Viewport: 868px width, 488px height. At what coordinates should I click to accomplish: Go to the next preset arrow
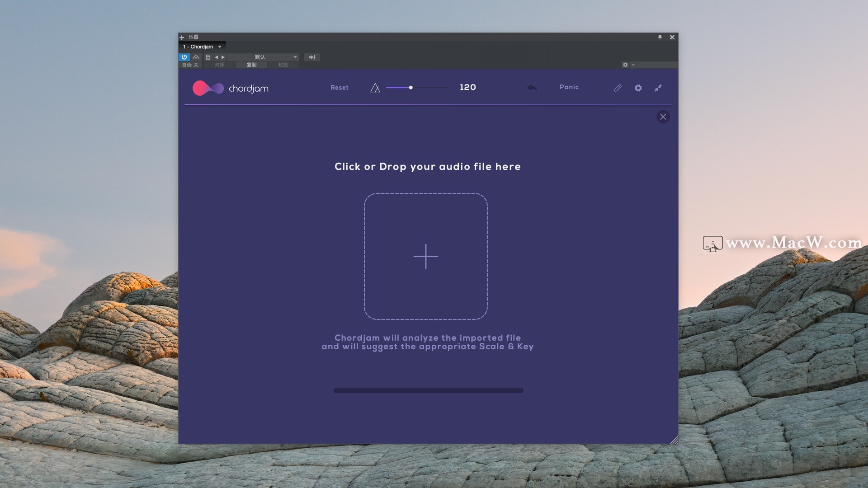(x=223, y=57)
